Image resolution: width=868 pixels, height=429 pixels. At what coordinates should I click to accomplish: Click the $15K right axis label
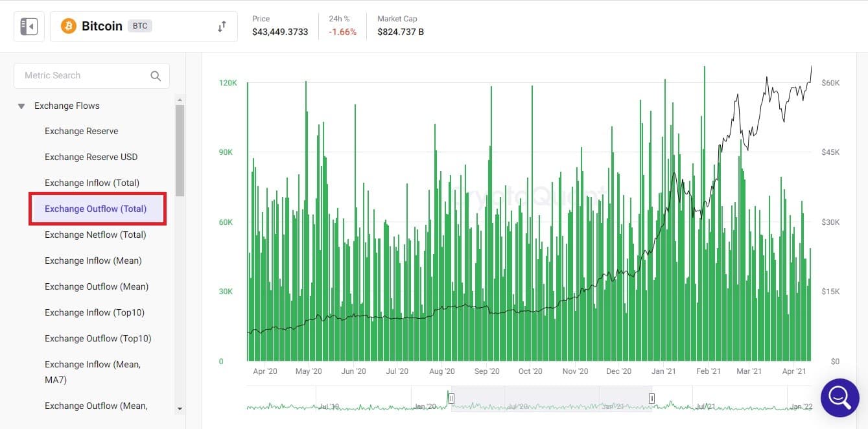click(x=830, y=292)
